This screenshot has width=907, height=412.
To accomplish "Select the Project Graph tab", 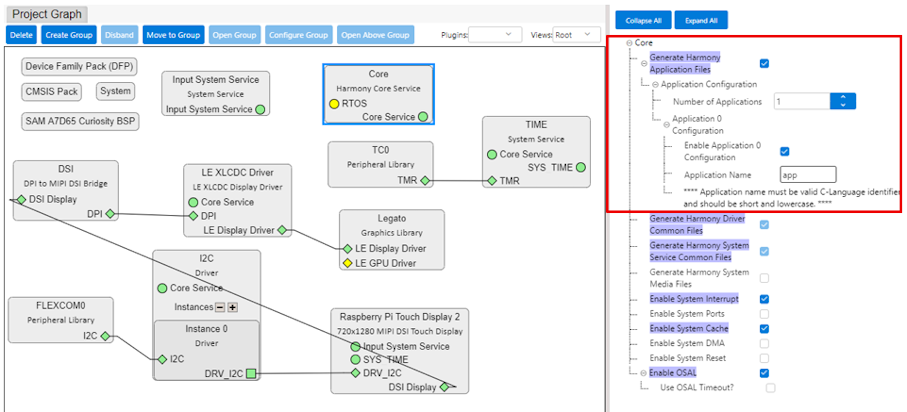I will tap(47, 14).
